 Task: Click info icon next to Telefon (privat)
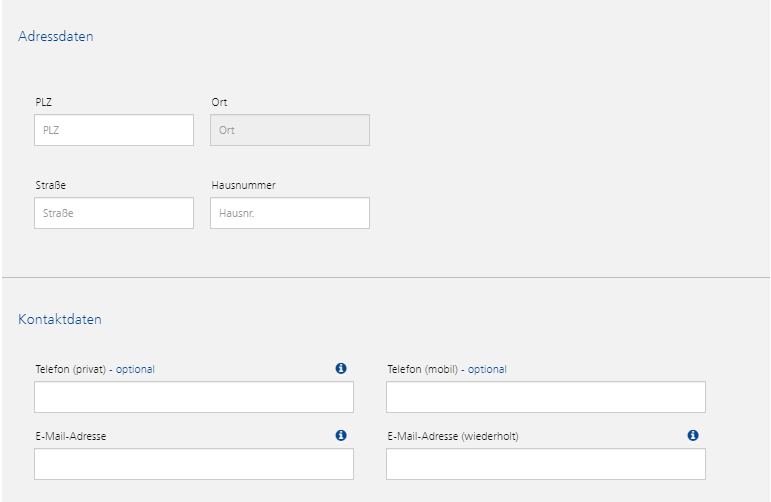(341, 368)
